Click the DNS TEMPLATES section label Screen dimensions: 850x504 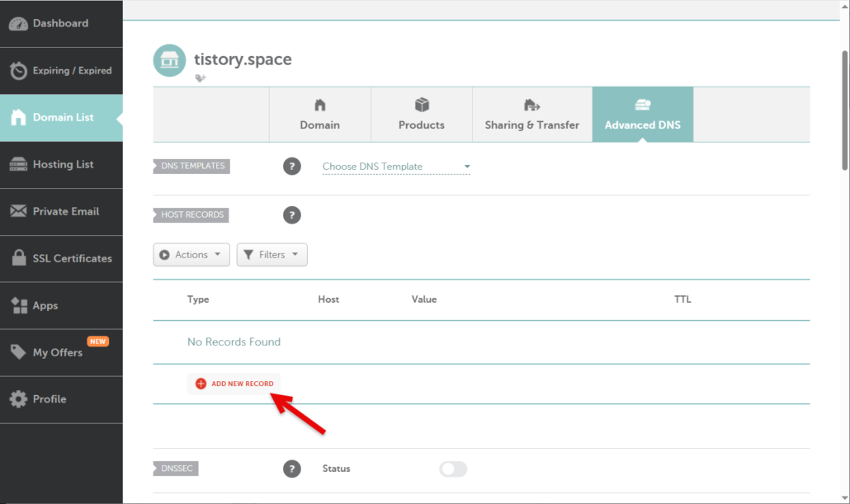pyautogui.click(x=191, y=166)
